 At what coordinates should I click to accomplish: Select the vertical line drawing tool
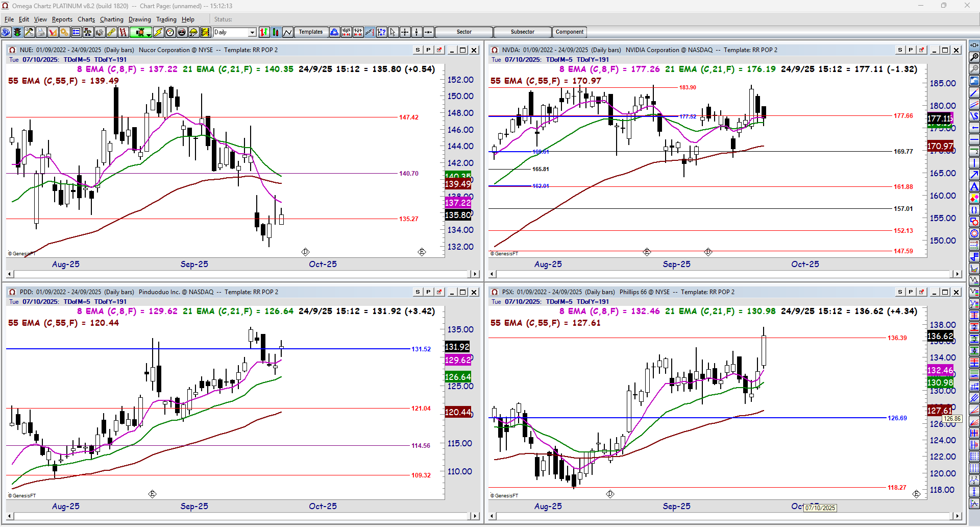coord(974,163)
